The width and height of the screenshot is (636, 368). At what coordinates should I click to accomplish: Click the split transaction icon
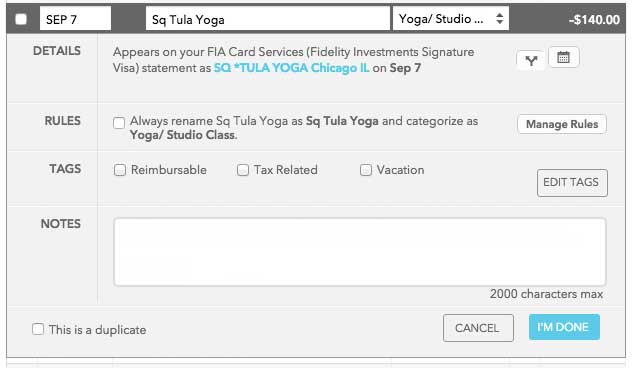point(531,60)
